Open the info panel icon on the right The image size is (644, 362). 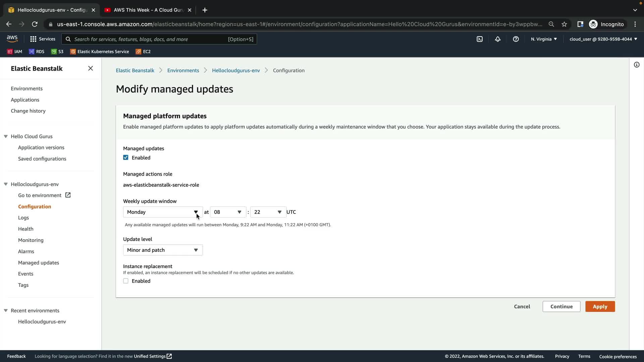click(637, 65)
